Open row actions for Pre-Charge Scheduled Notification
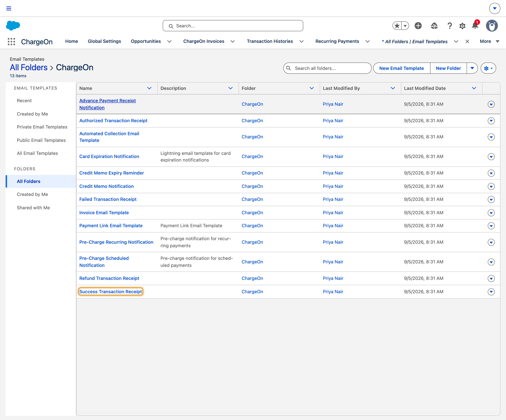The image size is (506, 420). [x=491, y=262]
